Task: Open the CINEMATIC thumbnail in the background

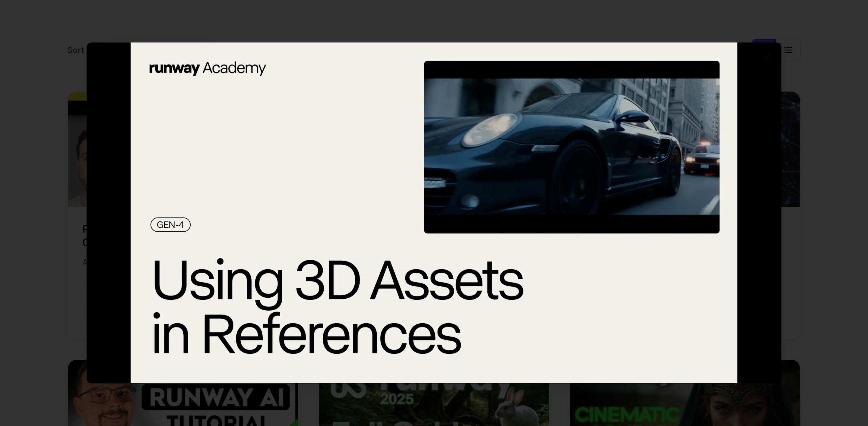Action: [685, 405]
